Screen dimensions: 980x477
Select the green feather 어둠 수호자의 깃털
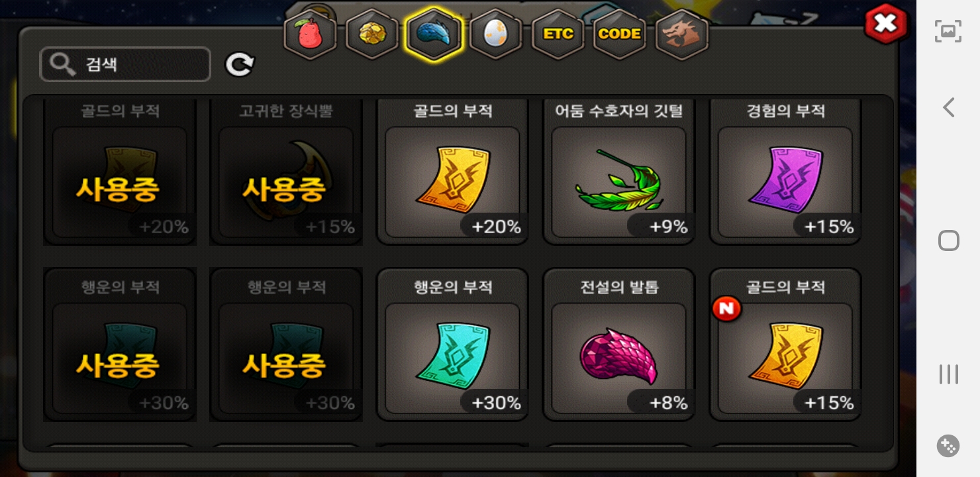619,172
